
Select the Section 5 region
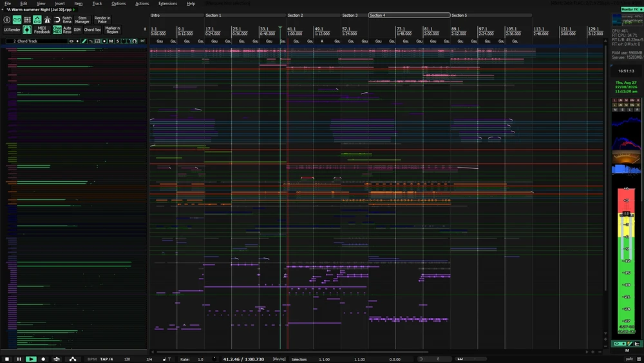click(x=491, y=15)
